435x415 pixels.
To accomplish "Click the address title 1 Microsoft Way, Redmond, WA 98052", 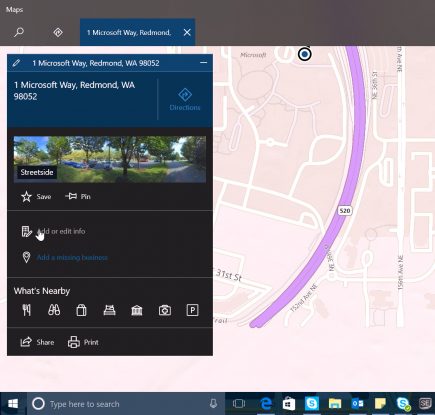I will 74,91.
